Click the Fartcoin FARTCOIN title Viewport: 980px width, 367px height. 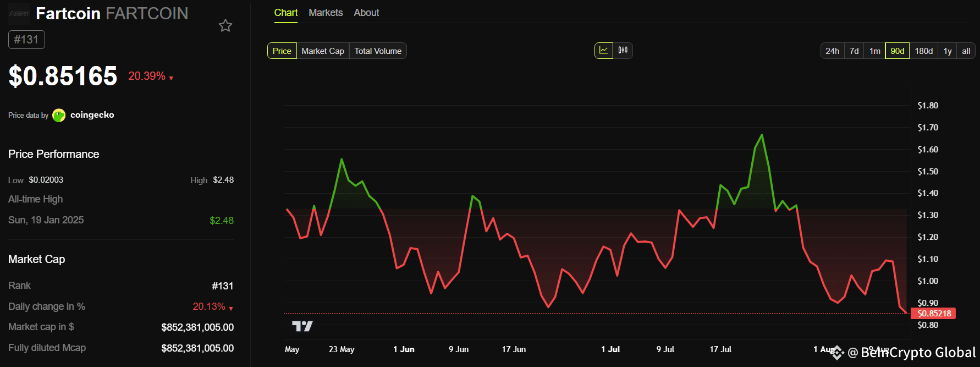(112, 13)
